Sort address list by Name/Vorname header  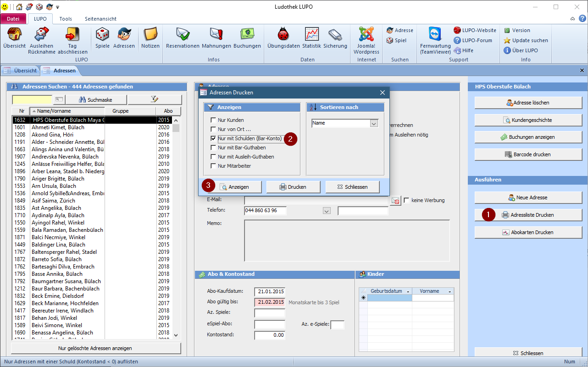(x=67, y=111)
